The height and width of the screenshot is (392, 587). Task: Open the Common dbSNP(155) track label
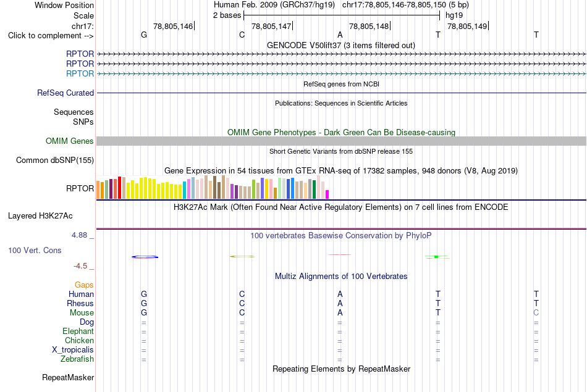point(55,160)
